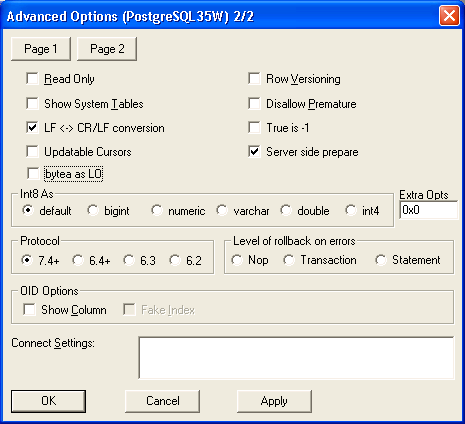Image resolution: width=465 pixels, height=424 pixels.
Task: Select protocol 7.4+
Action: pos(27,260)
